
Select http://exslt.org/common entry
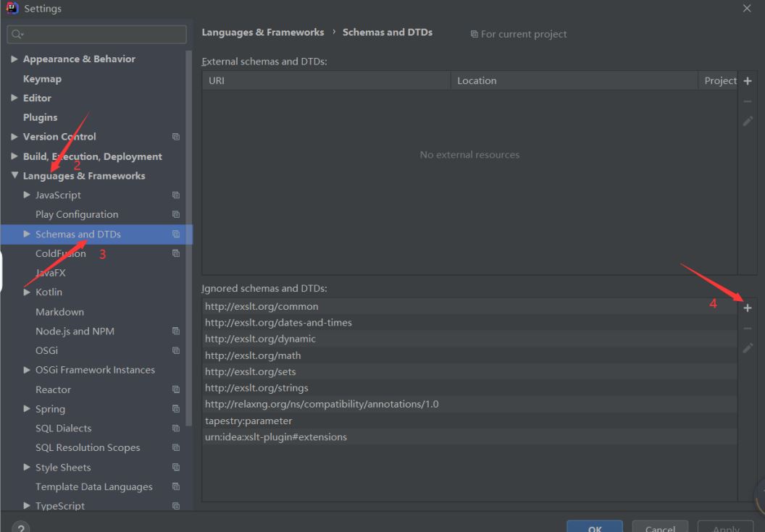point(469,306)
